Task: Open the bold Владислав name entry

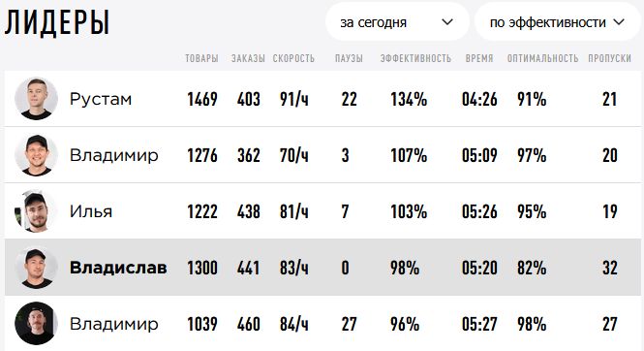Action: [118, 268]
